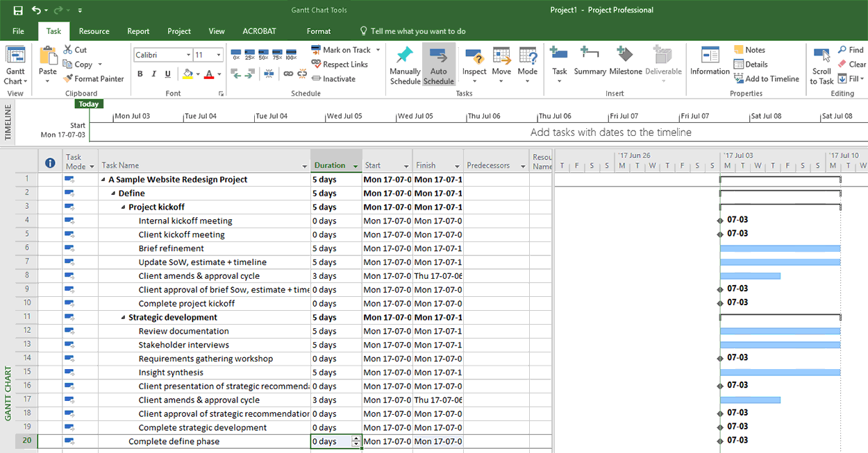Open the font color dropdown

(219, 74)
